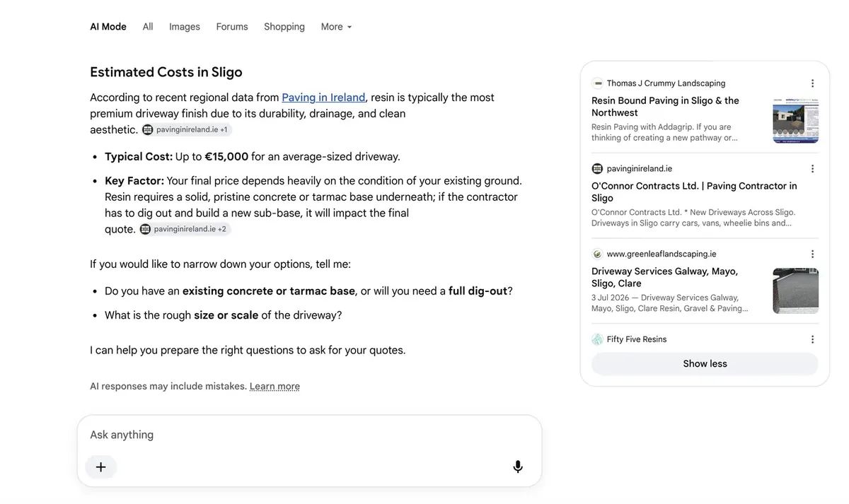Image resolution: width=849 pixels, height=504 pixels.
Task: Switch to the AI Mode tab
Action: click(x=108, y=27)
